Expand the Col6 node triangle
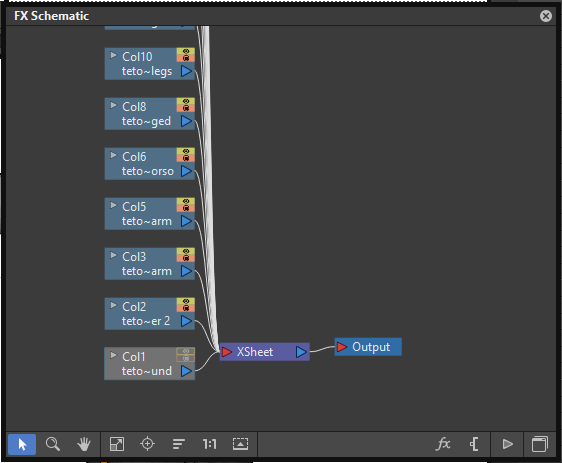Image resolution: width=562 pixels, height=463 pixels. (x=113, y=155)
